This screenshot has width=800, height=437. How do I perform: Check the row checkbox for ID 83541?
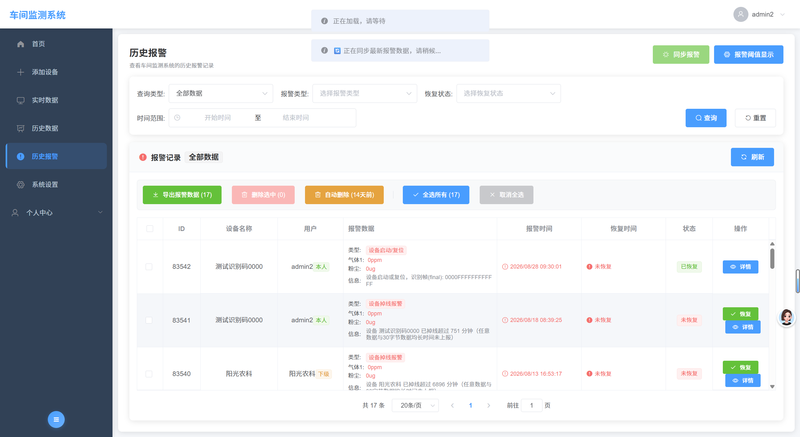(148, 320)
